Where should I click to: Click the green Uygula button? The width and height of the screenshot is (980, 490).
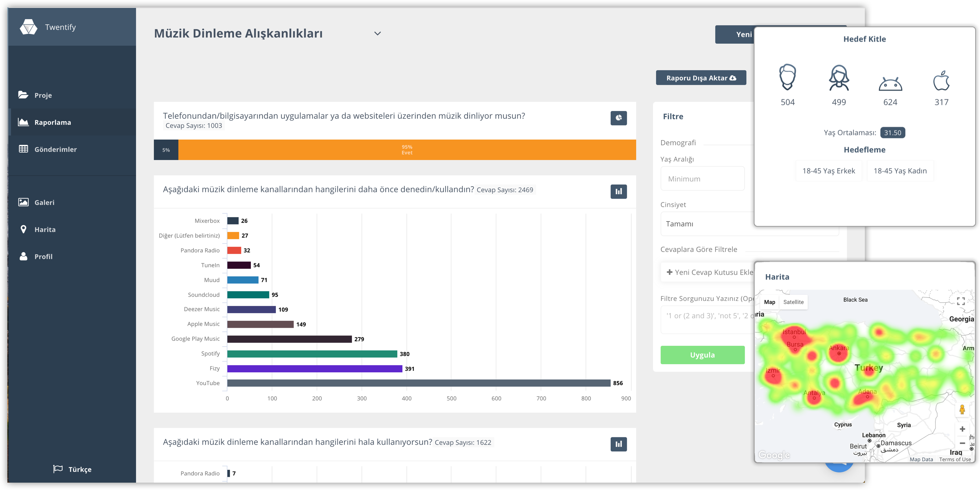pyautogui.click(x=702, y=355)
